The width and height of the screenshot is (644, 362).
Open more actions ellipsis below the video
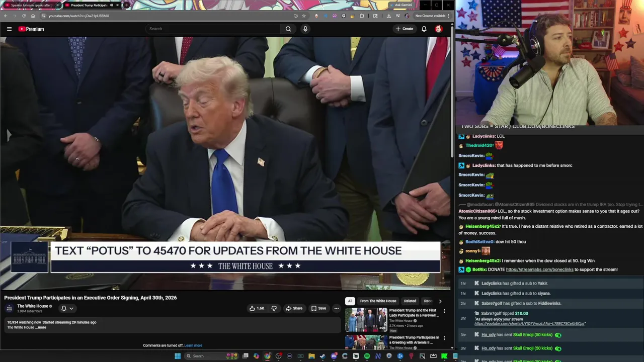pos(337,308)
